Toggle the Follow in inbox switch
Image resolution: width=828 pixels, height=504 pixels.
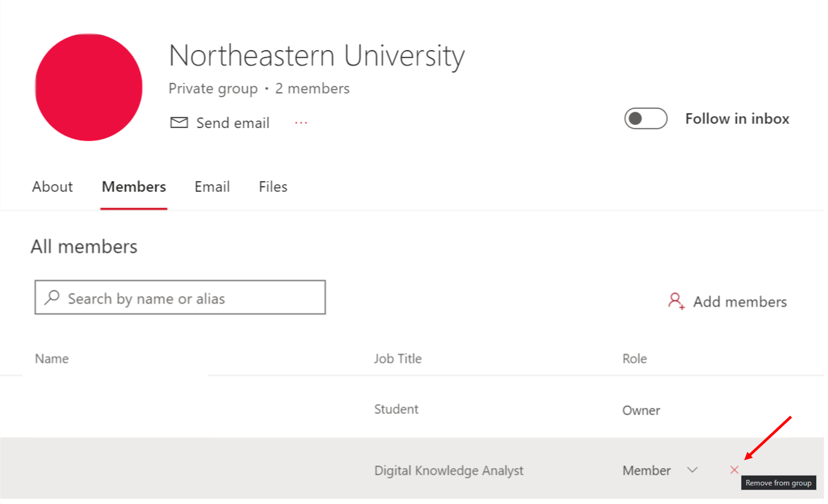[x=646, y=119]
